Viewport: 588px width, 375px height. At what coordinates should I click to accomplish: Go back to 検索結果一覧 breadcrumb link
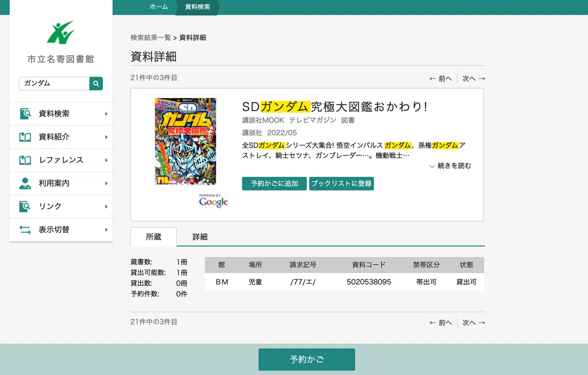tap(151, 38)
